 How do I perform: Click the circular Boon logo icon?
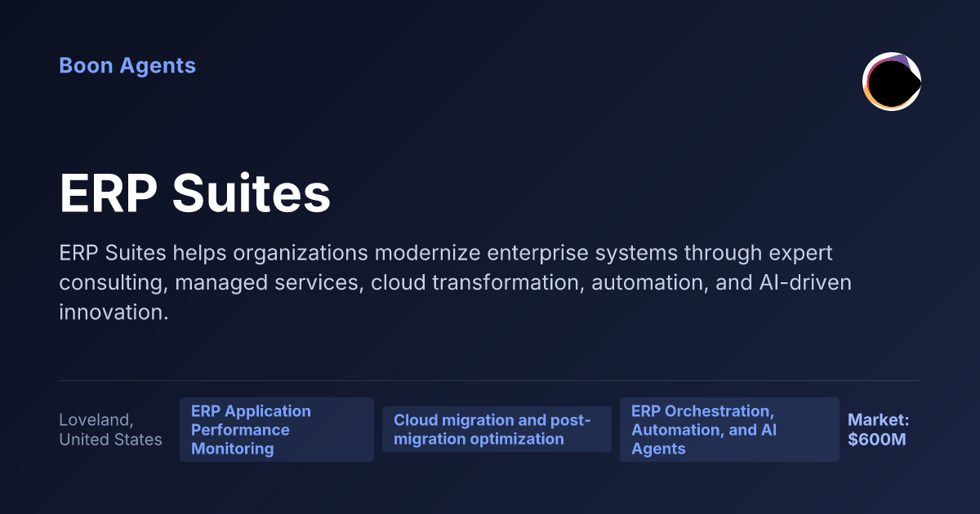[892, 82]
